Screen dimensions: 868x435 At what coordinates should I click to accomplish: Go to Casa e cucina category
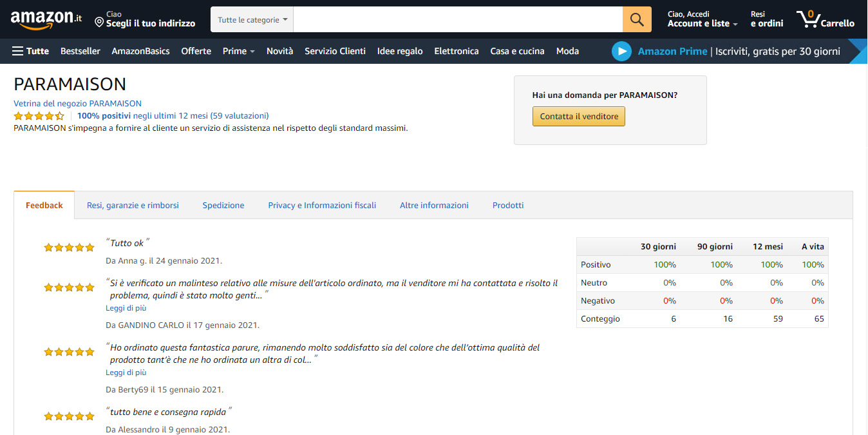517,51
